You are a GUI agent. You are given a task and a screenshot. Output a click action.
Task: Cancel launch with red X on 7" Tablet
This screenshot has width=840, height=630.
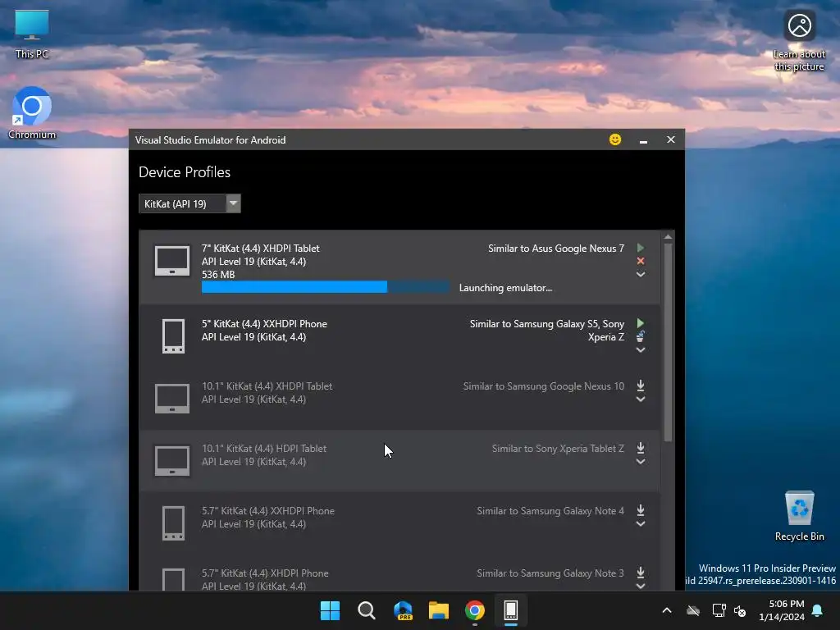[x=640, y=261]
